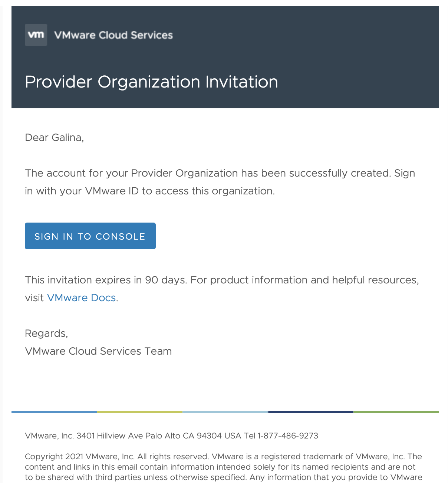
Task: Click the yellow-green segment of the divider bar
Action: click(139, 412)
